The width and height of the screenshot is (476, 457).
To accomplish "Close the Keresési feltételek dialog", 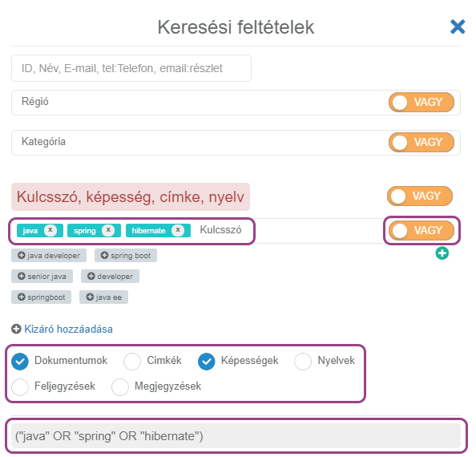I will click(x=458, y=26).
